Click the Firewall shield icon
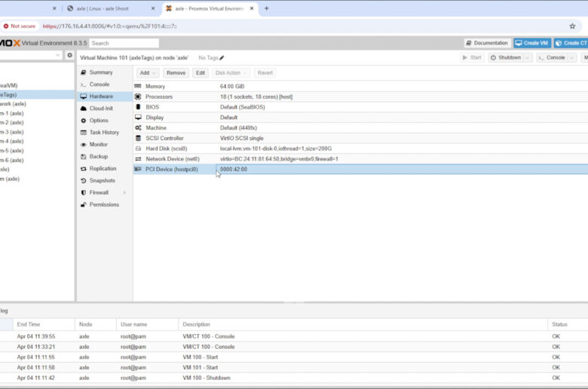588x389 pixels. tap(83, 193)
